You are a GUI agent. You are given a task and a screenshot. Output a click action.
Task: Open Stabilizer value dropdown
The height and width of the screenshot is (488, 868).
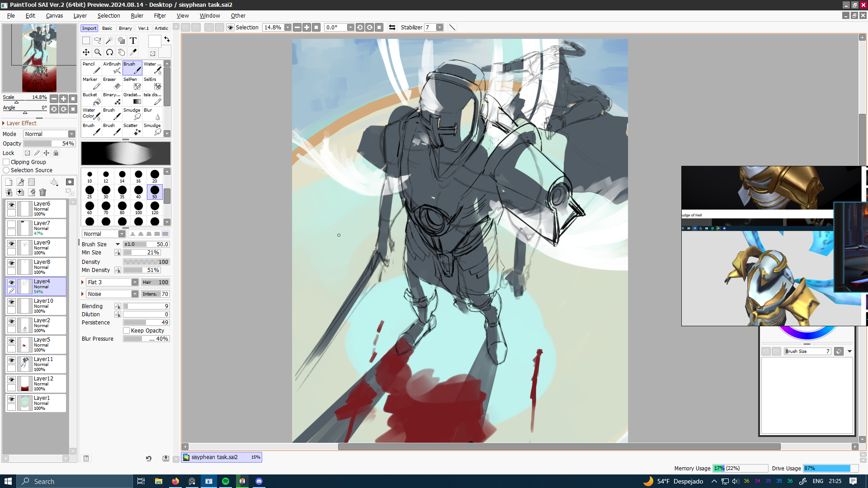(439, 28)
